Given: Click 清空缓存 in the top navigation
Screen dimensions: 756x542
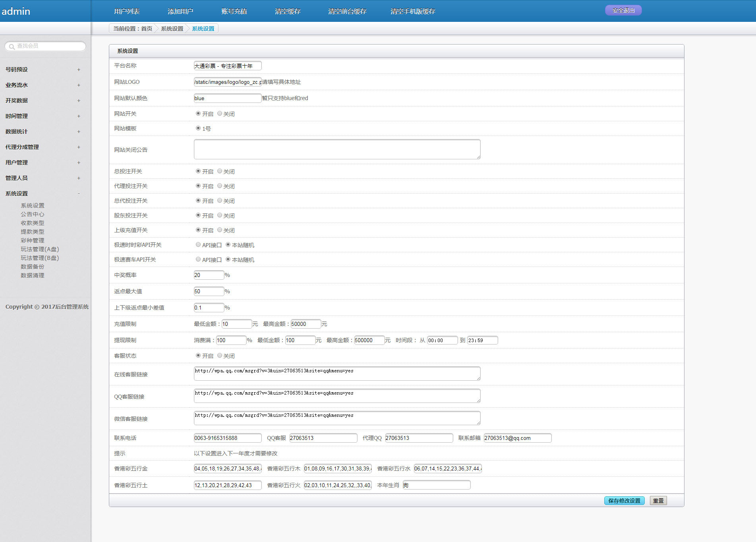Looking at the screenshot, I should click(288, 11).
